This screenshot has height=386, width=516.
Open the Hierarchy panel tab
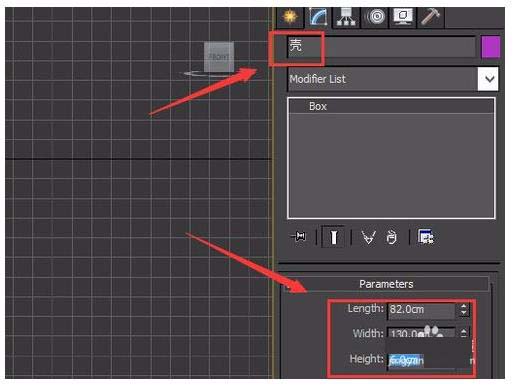(346, 17)
